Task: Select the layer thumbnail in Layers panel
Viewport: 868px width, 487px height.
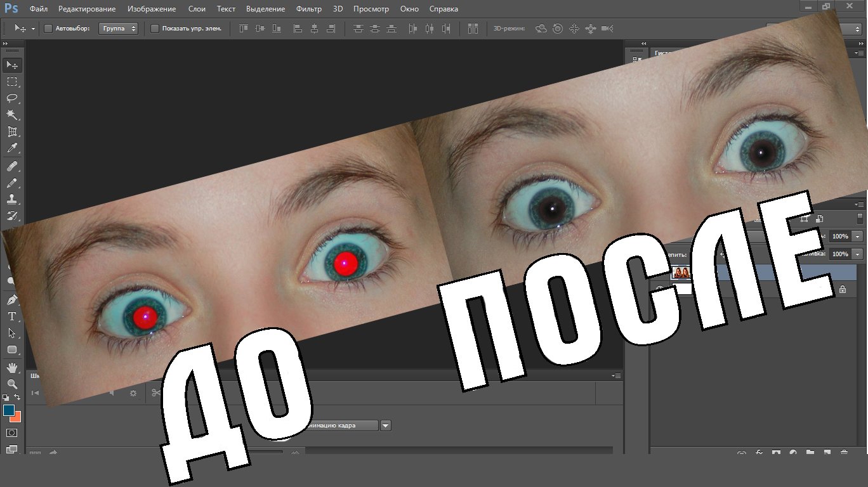Action: pyautogui.click(x=682, y=273)
